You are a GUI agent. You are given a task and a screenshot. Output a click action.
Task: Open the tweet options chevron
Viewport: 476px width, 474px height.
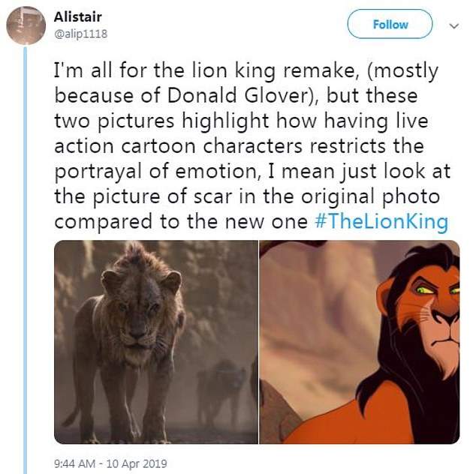[x=453, y=25]
